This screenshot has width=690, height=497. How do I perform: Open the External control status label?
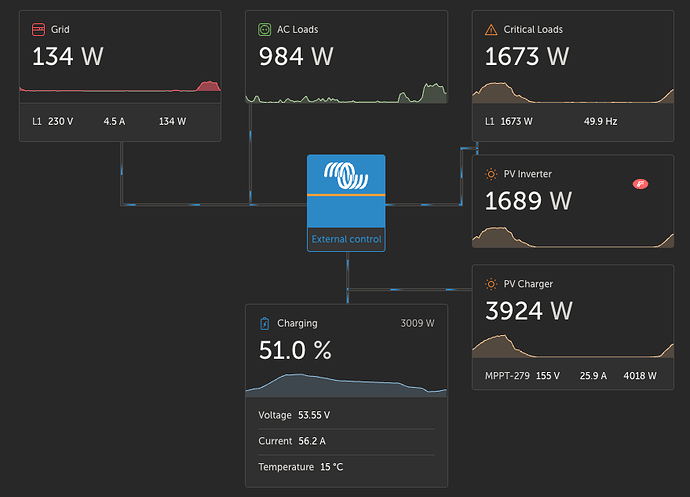point(346,239)
